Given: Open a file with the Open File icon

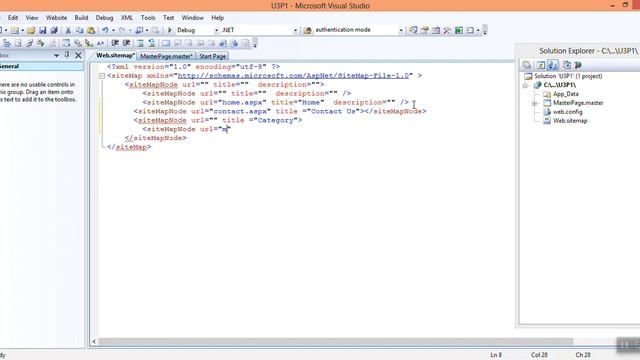Looking at the screenshot, I should point(31,30).
